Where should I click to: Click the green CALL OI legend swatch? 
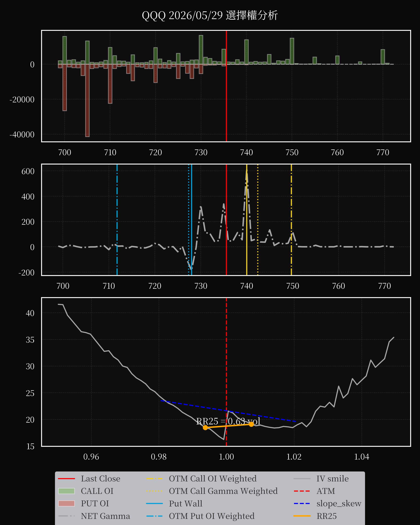tap(66, 491)
